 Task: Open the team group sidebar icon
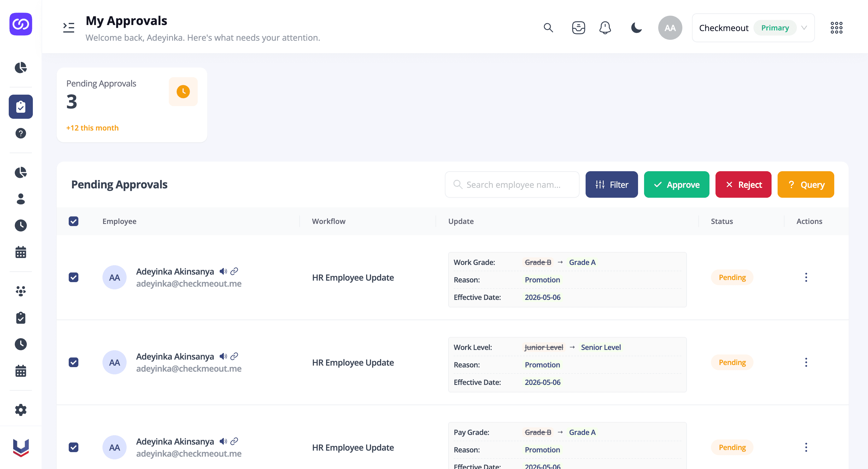[20, 291]
